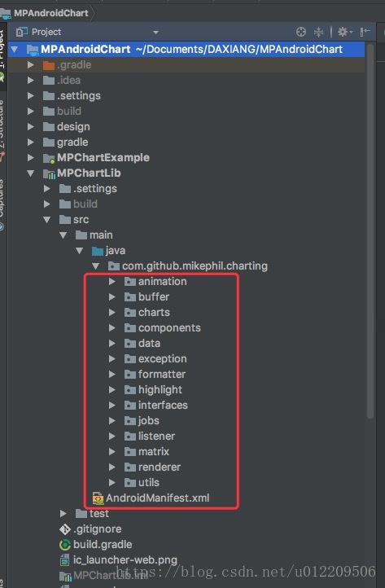The height and width of the screenshot is (588, 385).
Task: Click the com.github.mikephil.charting package icon
Action: coord(114,266)
